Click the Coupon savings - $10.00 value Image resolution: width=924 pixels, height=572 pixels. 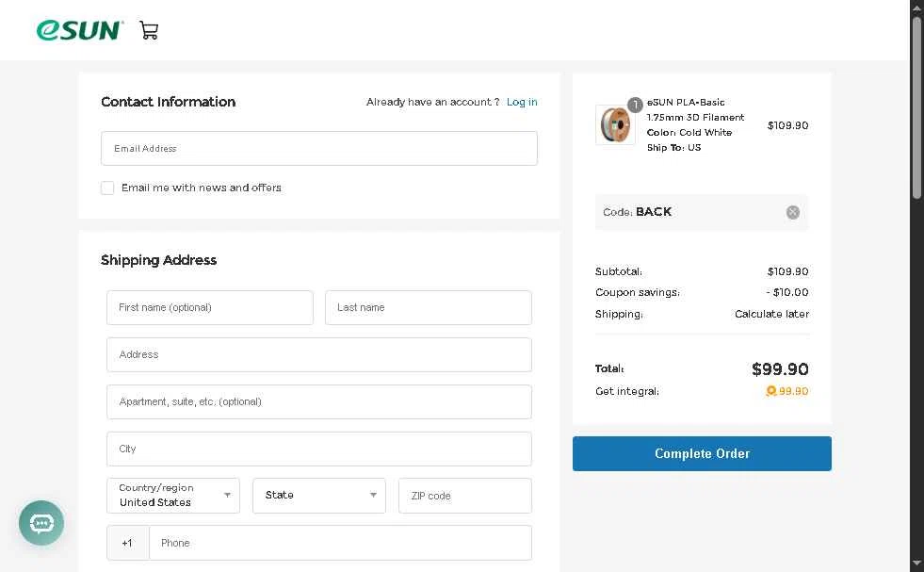click(x=787, y=292)
